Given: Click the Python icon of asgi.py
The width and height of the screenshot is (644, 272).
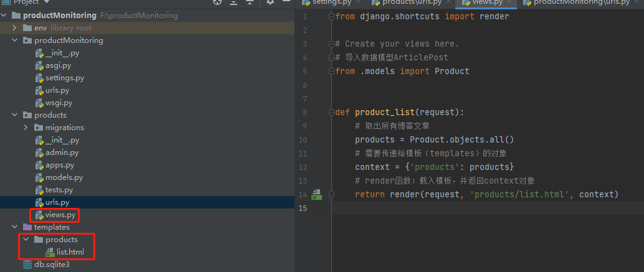Looking at the screenshot, I should coord(39,65).
